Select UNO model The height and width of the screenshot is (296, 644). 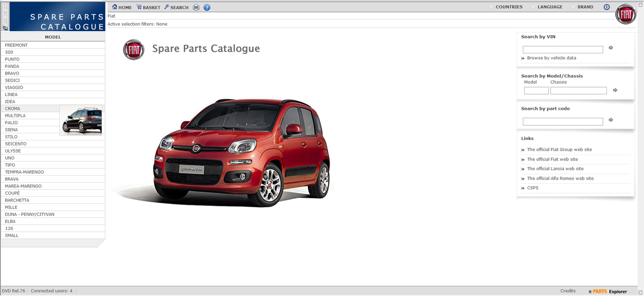point(53,158)
